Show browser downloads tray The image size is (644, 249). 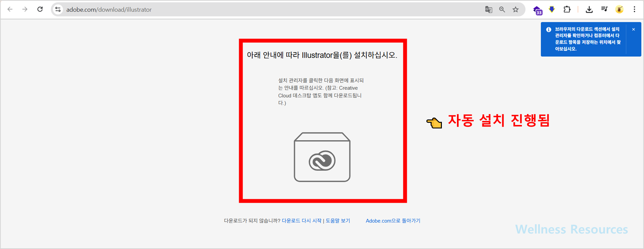coord(589,10)
